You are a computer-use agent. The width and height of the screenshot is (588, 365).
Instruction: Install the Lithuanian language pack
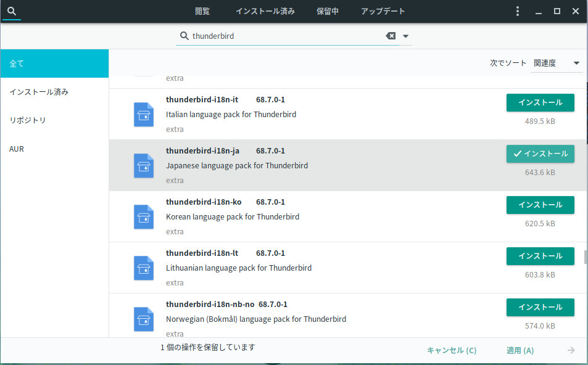540,256
